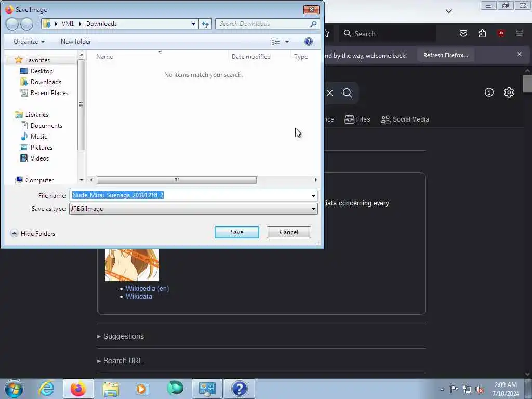Select Recent Places in navigation pane
Screen dimensions: 532x399
[x=44, y=92]
